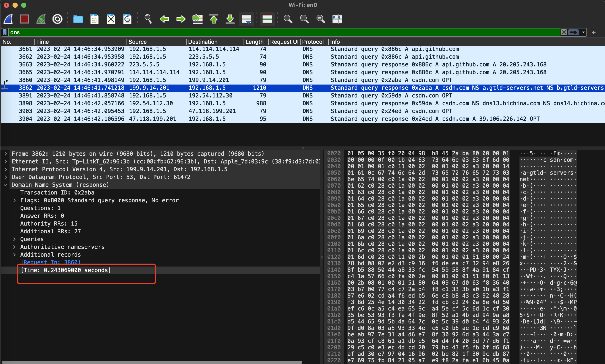Stop the running capture

click(x=25, y=19)
